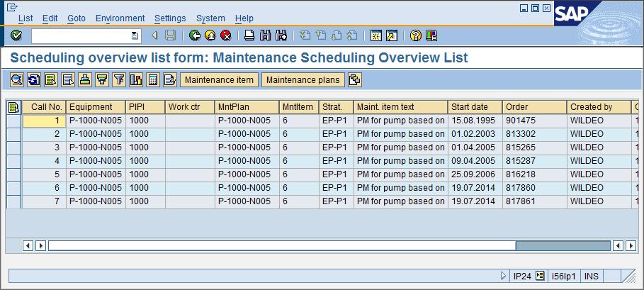Open the Environment menu

tap(120, 18)
